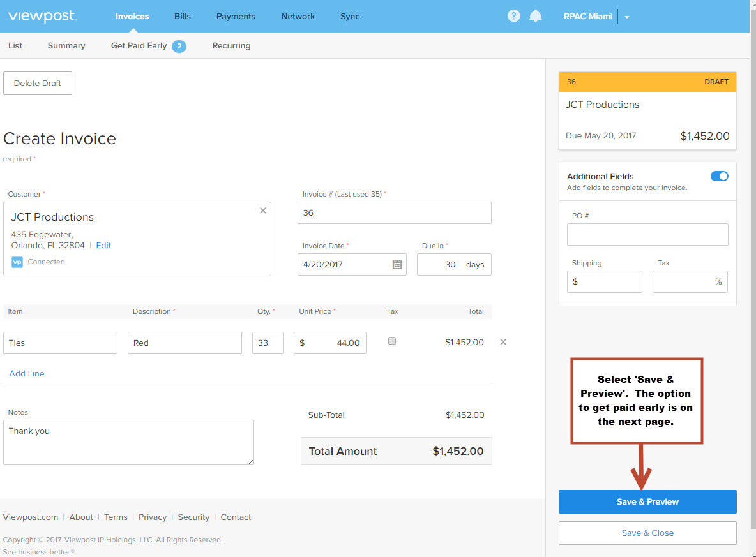Open the notifications bell icon

(535, 16)
